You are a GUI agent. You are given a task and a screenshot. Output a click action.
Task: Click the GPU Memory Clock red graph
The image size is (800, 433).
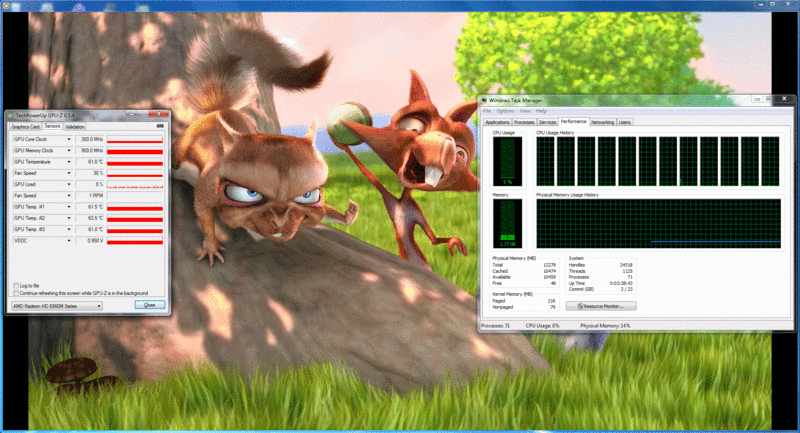click(135, 150)
